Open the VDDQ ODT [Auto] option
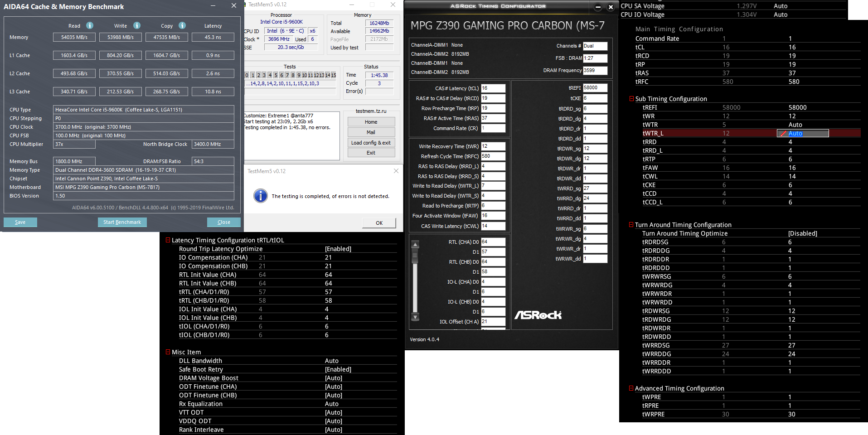Viewport: 868px width, 435px height. pos(334,421)
